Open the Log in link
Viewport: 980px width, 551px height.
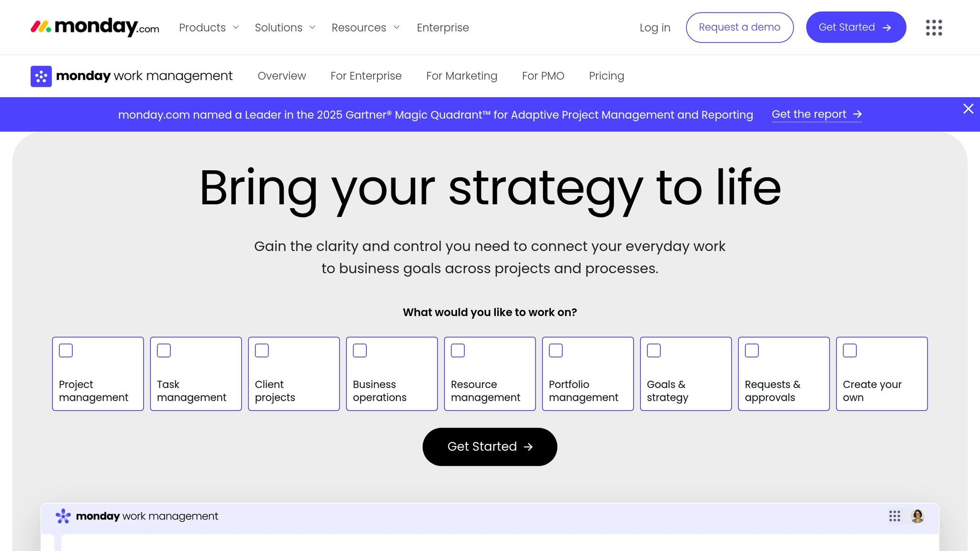click(655, 28)
